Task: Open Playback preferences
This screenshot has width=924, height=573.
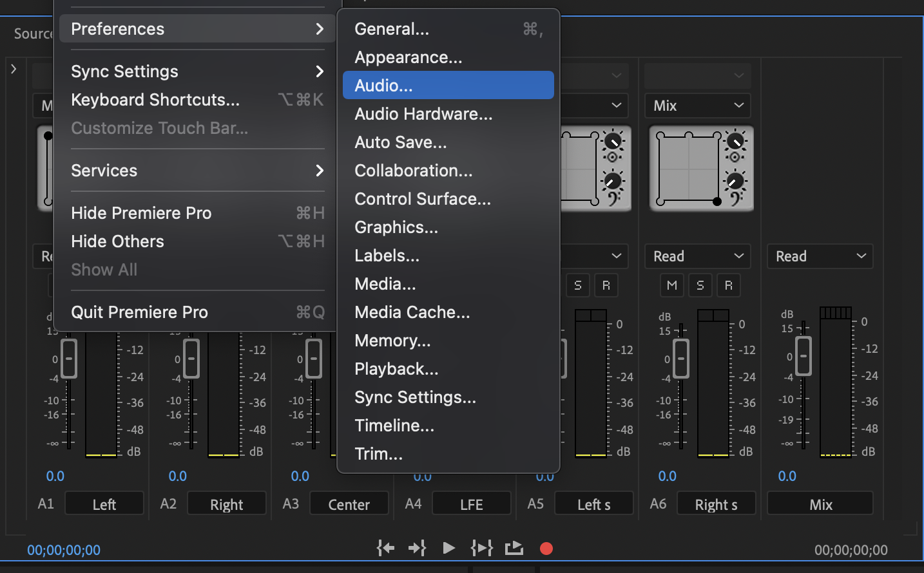Action: (x=448, y=369)
